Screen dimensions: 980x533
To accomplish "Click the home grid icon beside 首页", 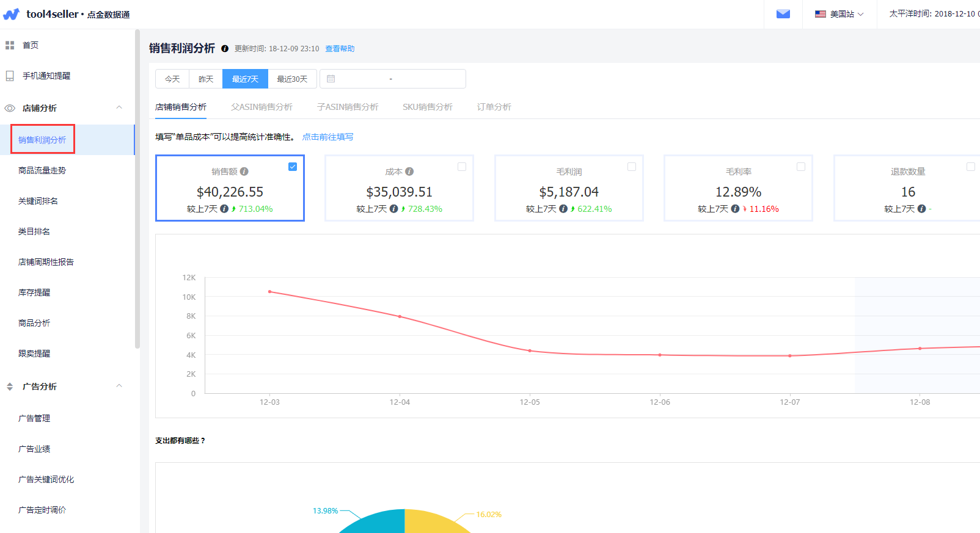I will 10,45.
